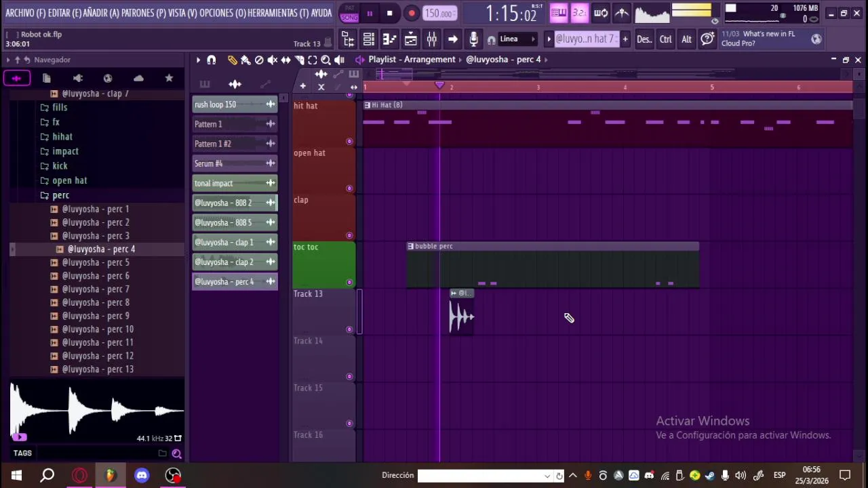This screenshot has height=488, width=868.
Task: Open the Mixer icon in toolbar
Action: [431, 39]
